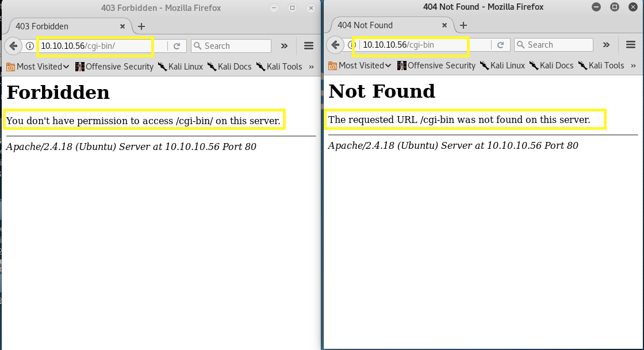The width and height of the screenshot is (644, 350).
Task: Click site info icon in the 403 Forbidden window
Action: [x=30, y=46]
